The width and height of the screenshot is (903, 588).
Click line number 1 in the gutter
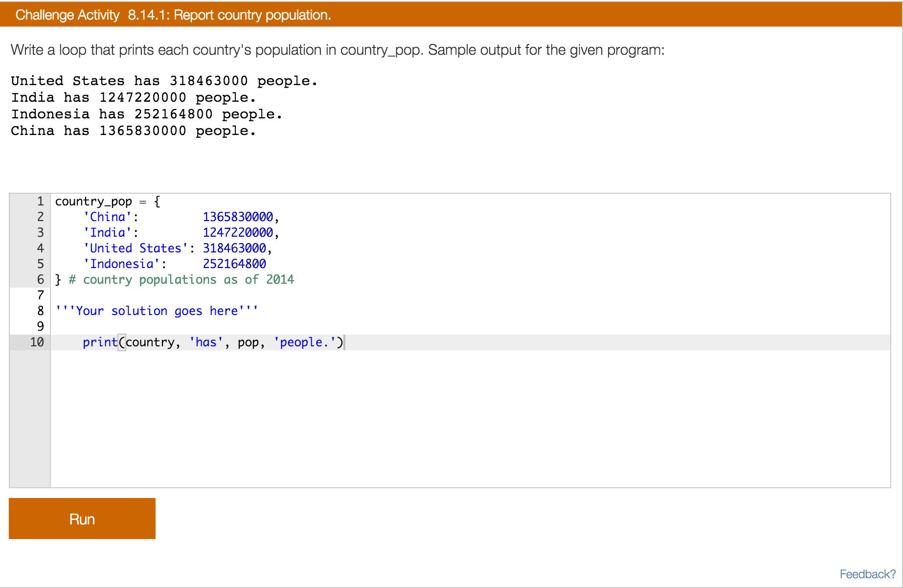41,202
